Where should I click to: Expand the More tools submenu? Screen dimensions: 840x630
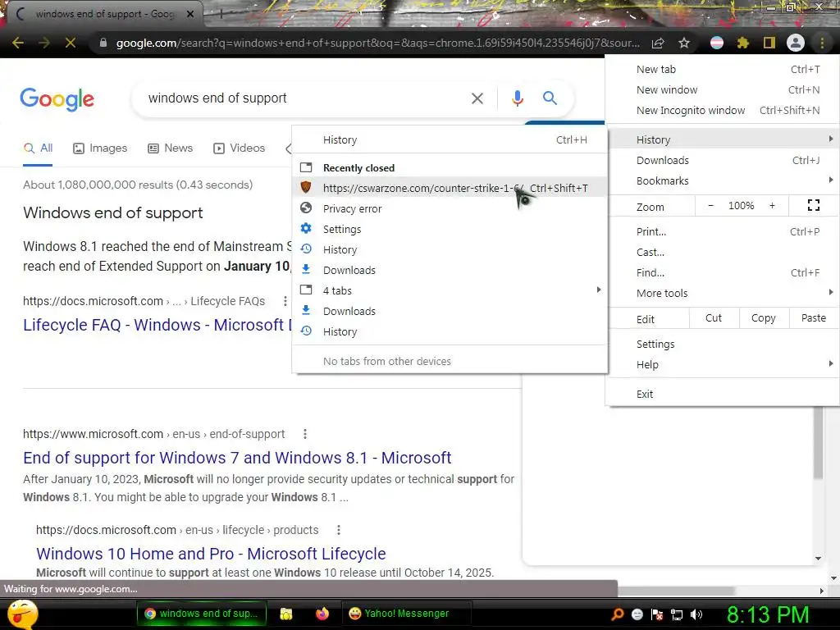pos(722,293)
